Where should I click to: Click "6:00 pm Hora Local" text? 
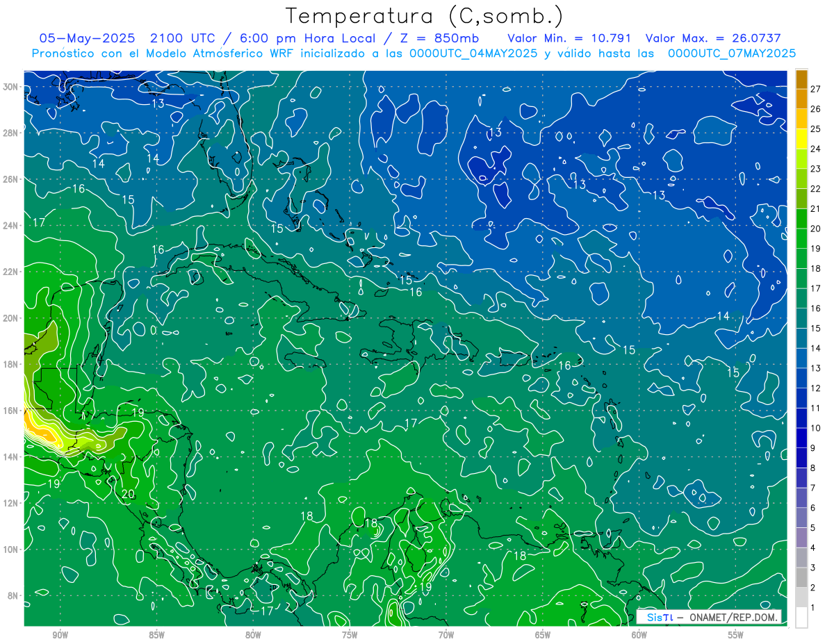[307, 38]
